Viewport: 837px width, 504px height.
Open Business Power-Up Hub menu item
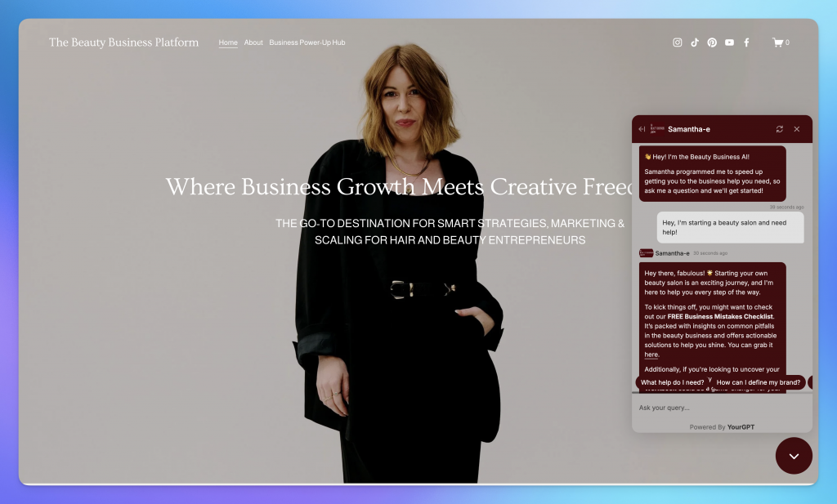(x=307, y=42)
